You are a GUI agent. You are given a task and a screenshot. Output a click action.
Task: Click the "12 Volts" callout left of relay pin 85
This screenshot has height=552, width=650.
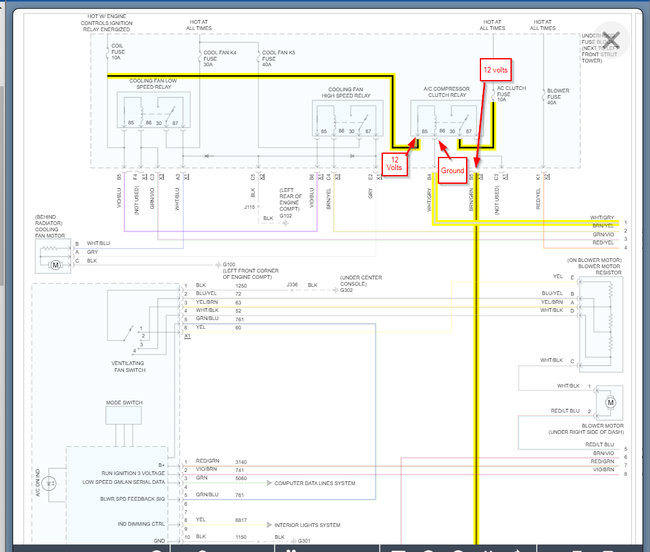pyautogui.click(x=394, y=163)
